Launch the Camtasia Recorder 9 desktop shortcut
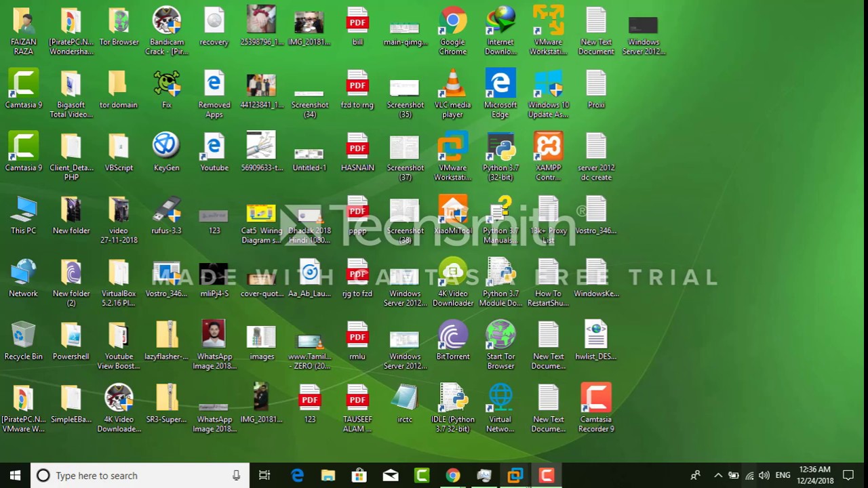 596,409
